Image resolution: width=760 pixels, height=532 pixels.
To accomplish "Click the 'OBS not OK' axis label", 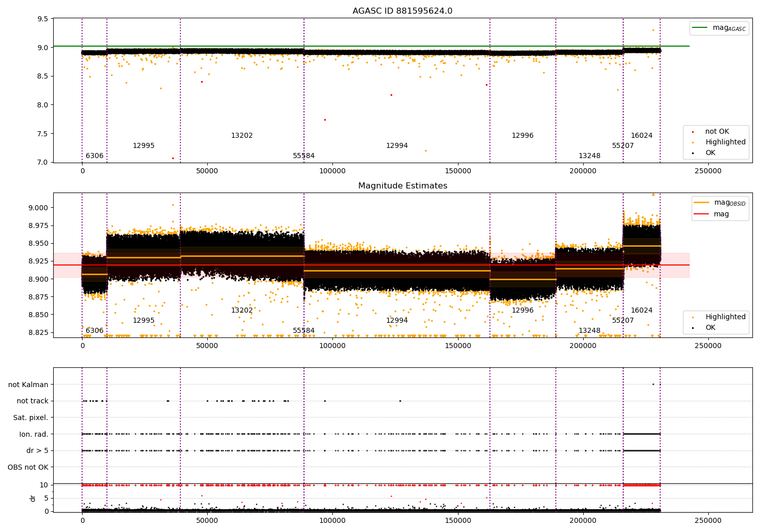I will (x=28, y=467).
